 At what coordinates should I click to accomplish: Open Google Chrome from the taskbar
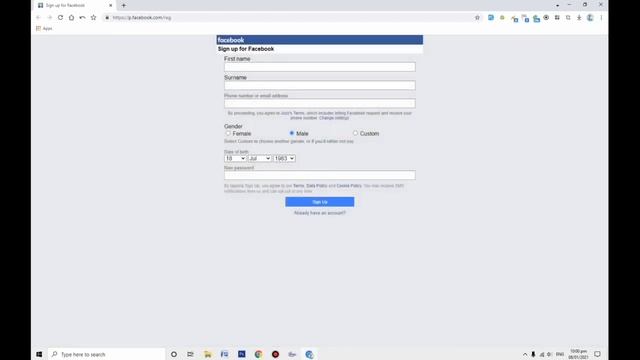click(258, 354)
